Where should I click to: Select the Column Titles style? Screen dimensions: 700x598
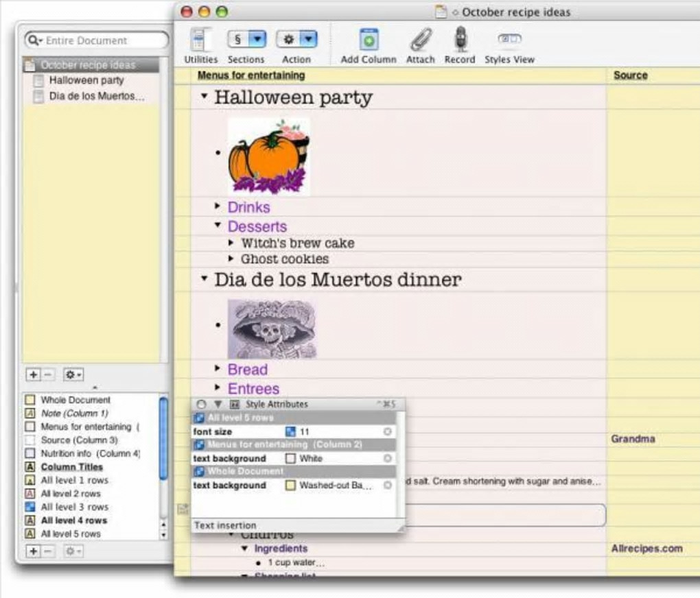pos(72,467)
